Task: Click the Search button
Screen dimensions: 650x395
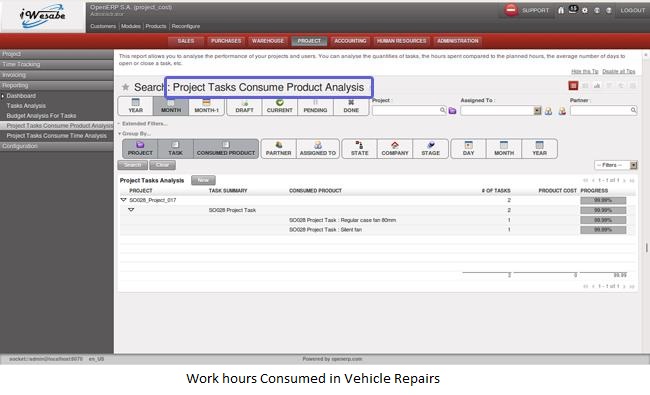Action: [133, 165]
